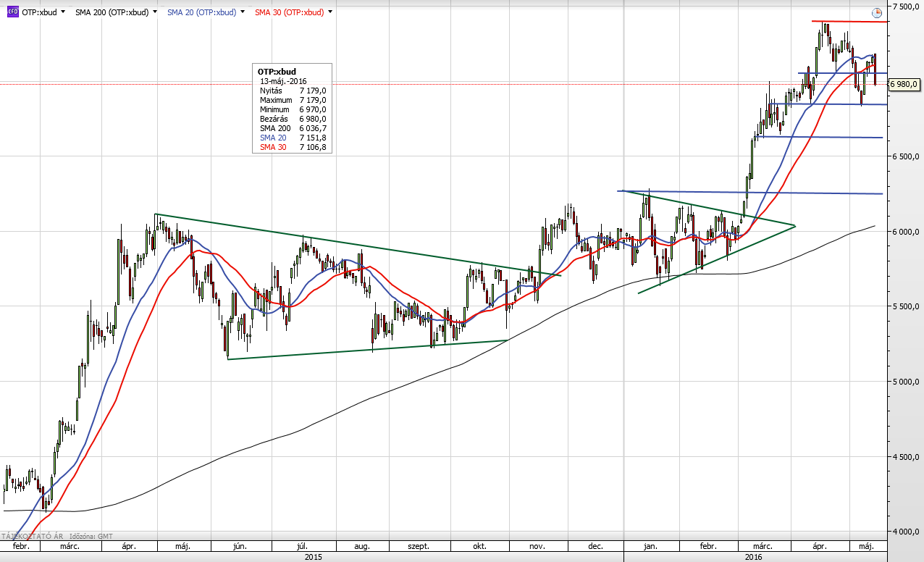
Task: Click the jan. month label on time axis
Action: [650, 547]
